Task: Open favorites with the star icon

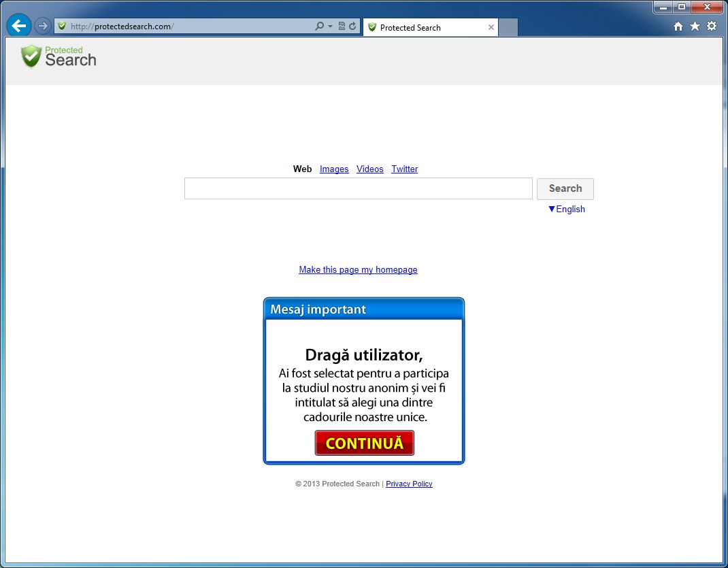Action: (695, 26)
